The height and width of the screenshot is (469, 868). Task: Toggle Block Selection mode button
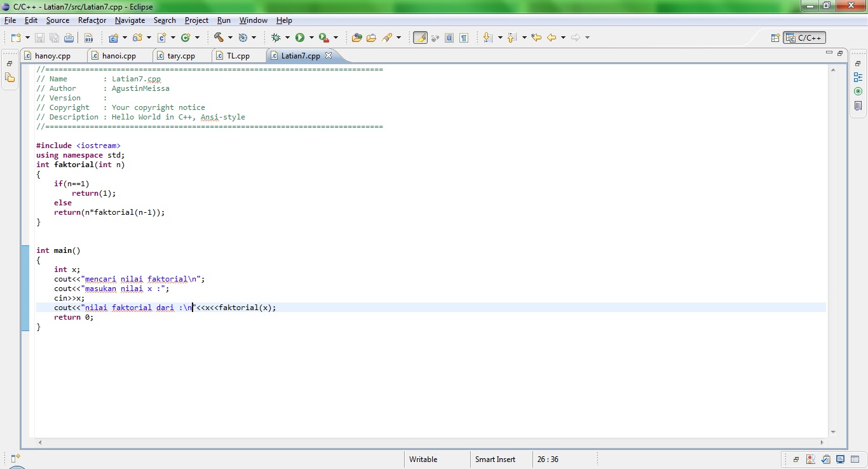pos(449,37)
